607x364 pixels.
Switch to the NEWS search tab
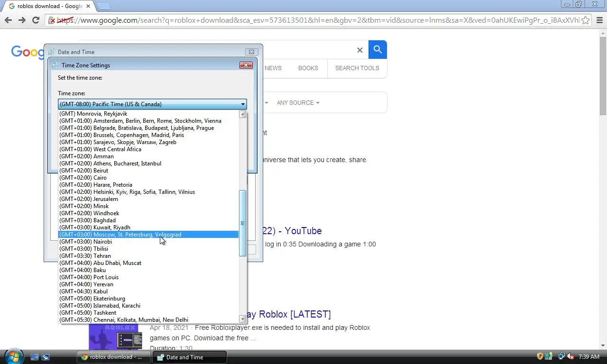click(273, 68)
